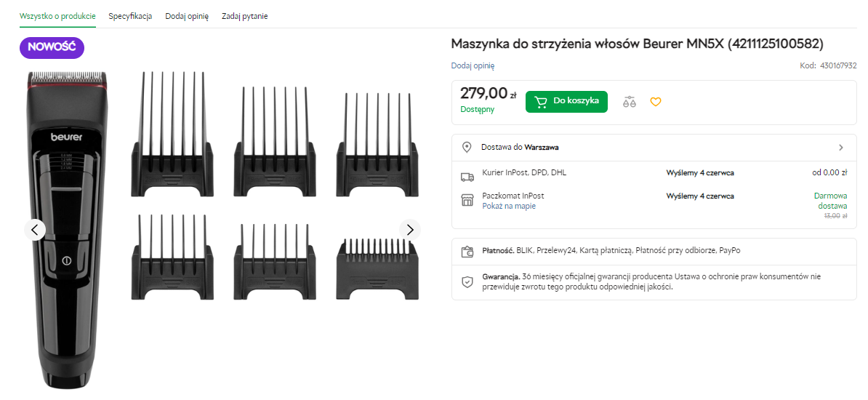
Task: Show next product image
Action: [x=410, y=230]
